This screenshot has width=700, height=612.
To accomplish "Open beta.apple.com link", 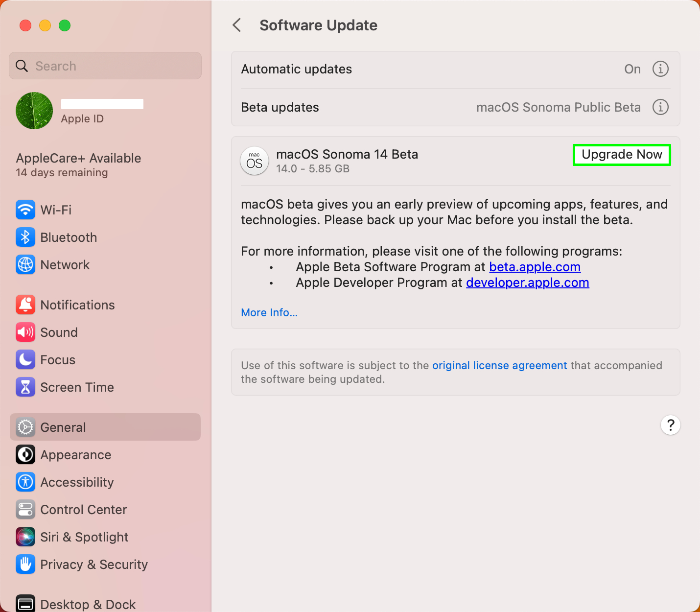I will coord(535,267).
